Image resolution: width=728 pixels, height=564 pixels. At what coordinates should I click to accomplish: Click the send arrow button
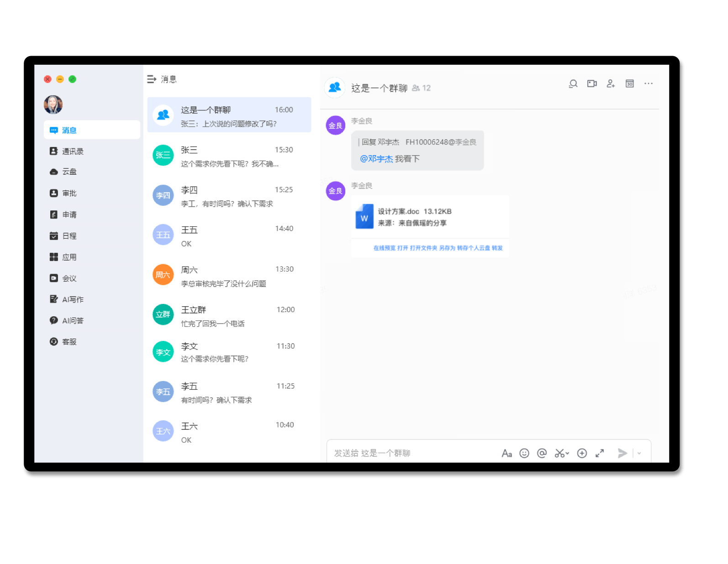(622, 453)
